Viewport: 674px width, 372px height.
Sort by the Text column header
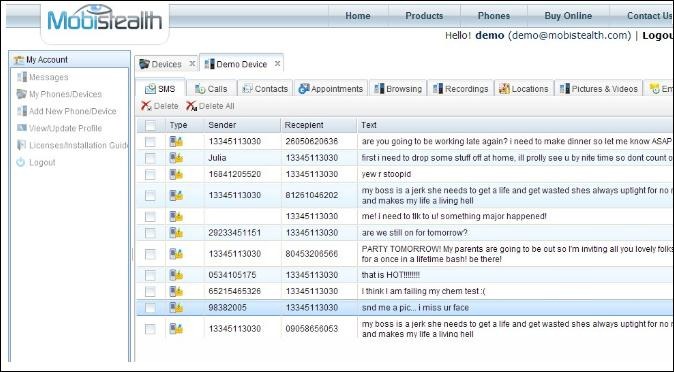point(515,125)
